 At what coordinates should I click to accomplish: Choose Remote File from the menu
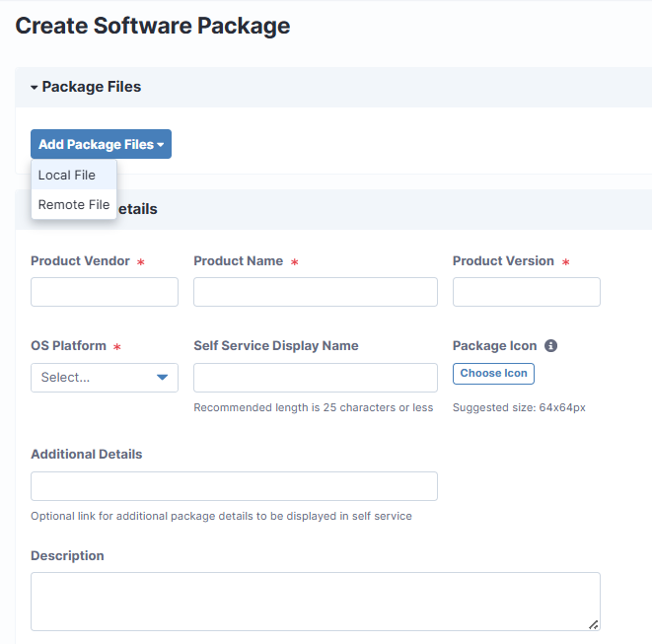74,205
